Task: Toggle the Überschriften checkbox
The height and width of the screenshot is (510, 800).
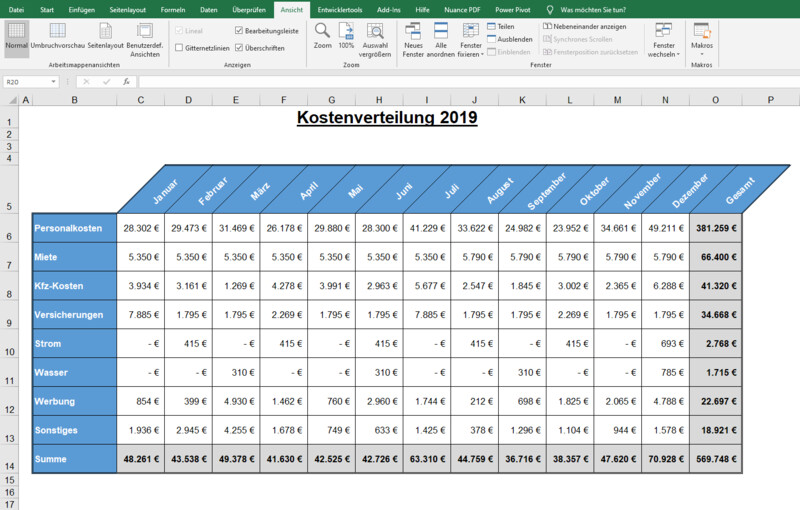Action: 239,48
